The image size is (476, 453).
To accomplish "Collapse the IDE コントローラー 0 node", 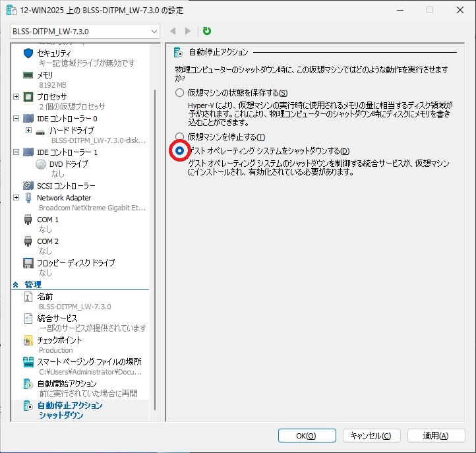I will point(16,119).
